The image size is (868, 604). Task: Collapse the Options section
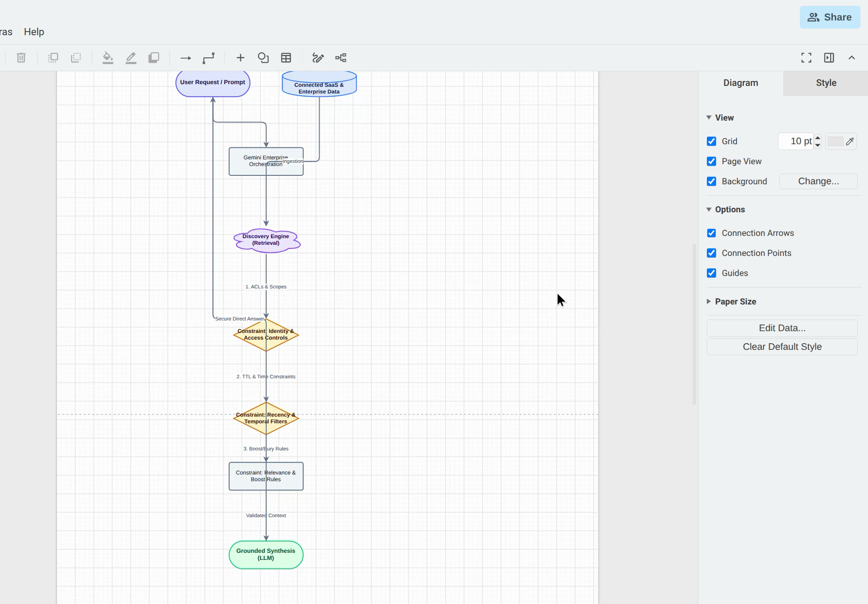click(x=726, y=210)
